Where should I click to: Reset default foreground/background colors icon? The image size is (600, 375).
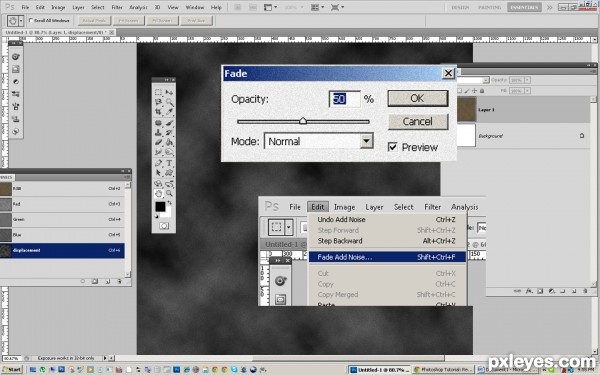point(156,216)
